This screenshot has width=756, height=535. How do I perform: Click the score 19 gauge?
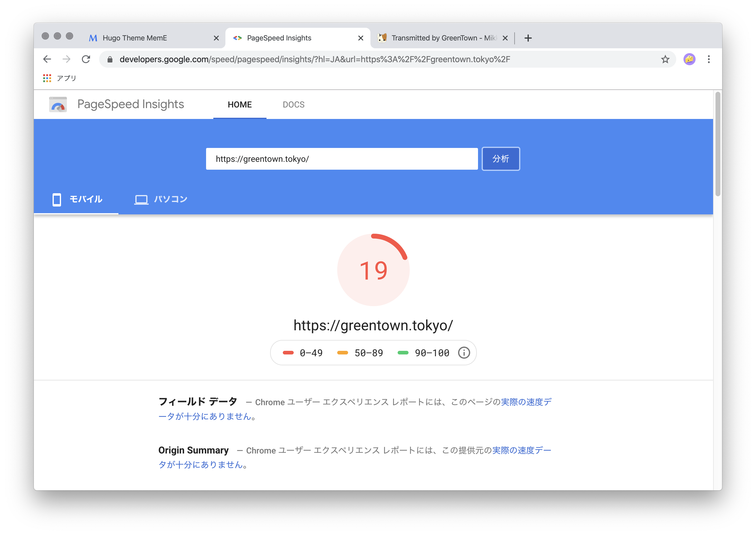(x=373, y=270)
